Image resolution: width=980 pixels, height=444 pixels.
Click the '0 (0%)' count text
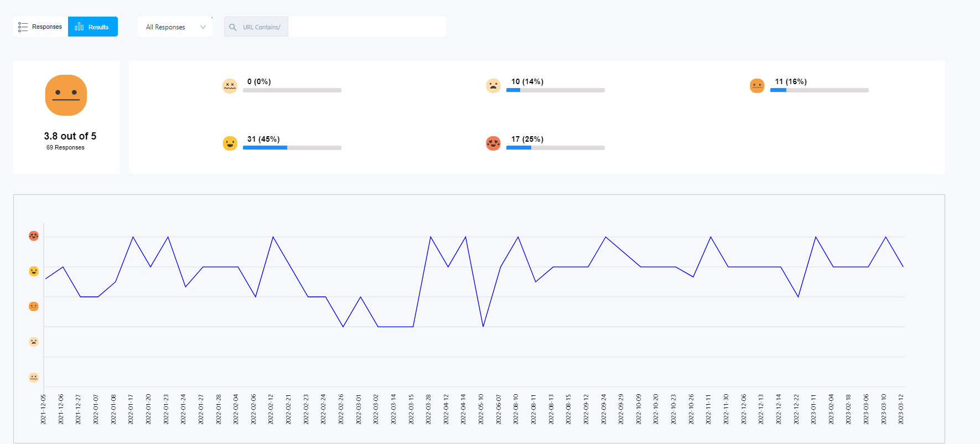[259, 81]
